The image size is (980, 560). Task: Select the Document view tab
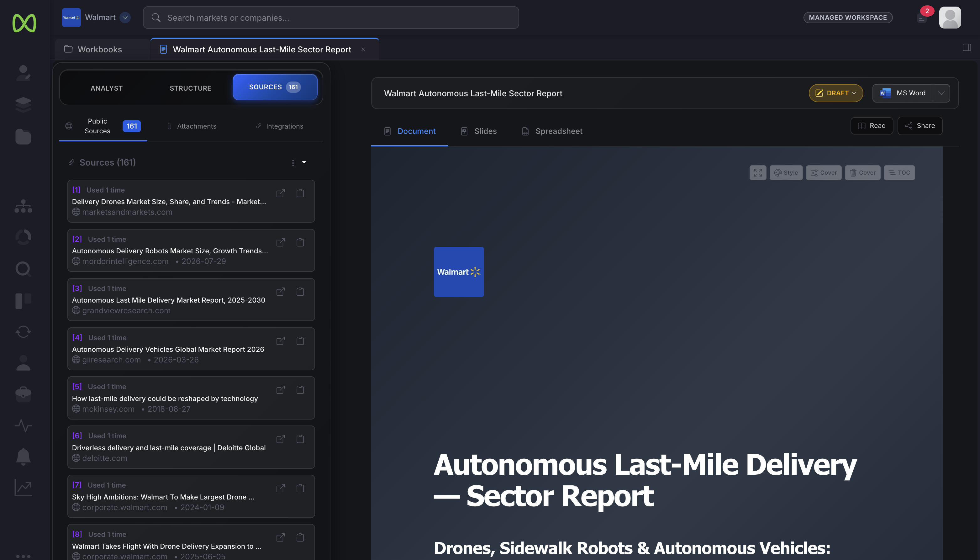(x=409, y=131)
